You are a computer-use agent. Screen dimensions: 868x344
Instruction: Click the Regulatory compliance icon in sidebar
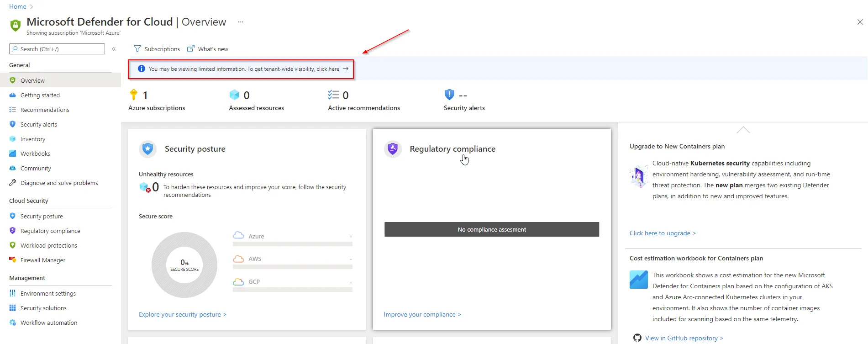pyautogui.click(x=13, y=231)
